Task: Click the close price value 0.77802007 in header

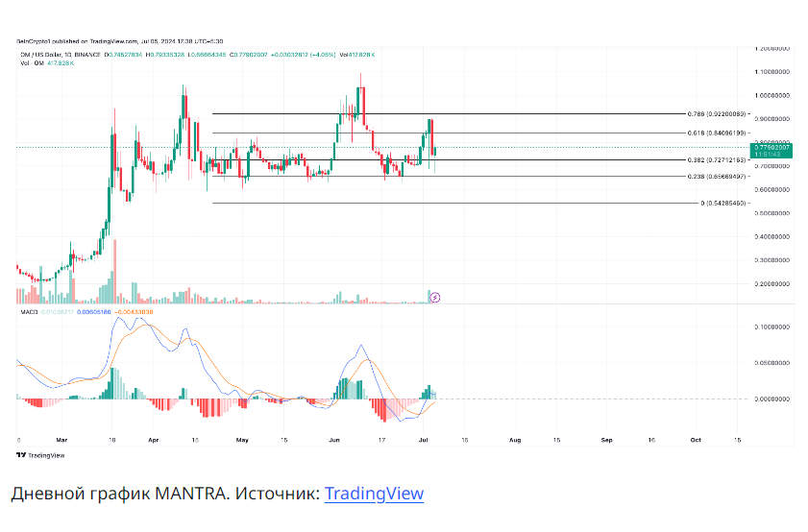Action: tap(250, 55)
